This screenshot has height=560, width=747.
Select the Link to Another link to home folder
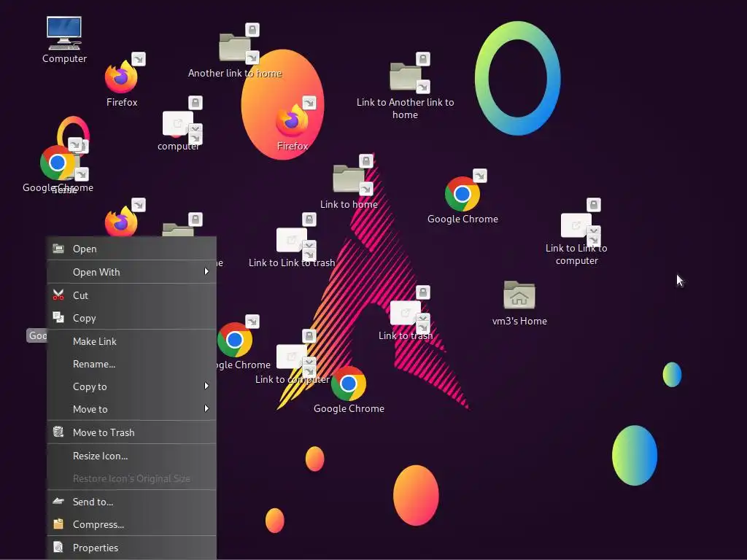(x=406, y=76)
